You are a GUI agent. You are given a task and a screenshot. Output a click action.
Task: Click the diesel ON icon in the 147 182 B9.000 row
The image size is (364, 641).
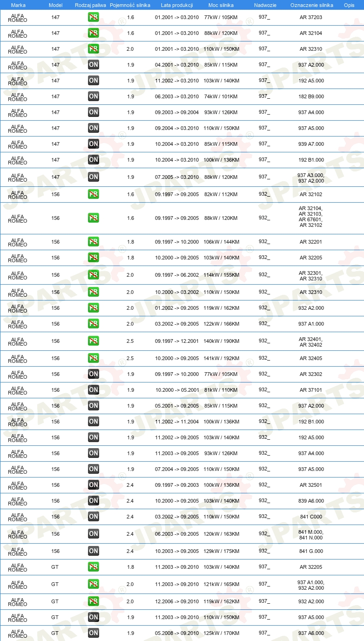click(x=94, y=97)
